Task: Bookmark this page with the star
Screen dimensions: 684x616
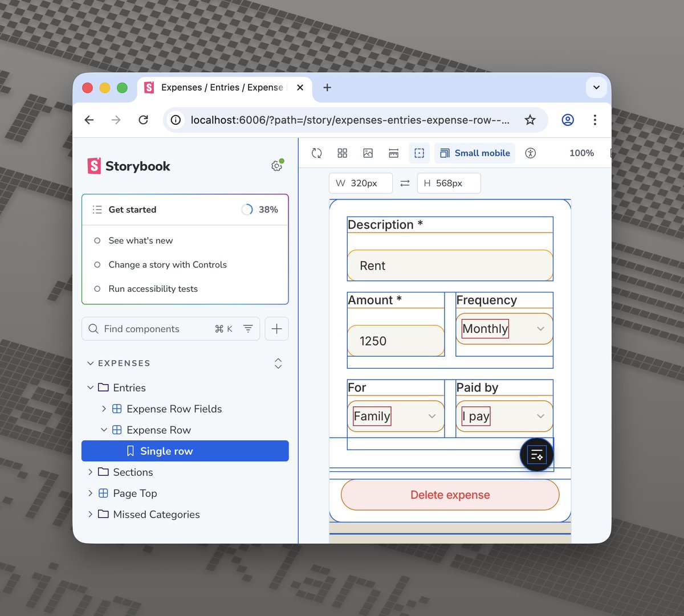Action: [x=530, y=120]
